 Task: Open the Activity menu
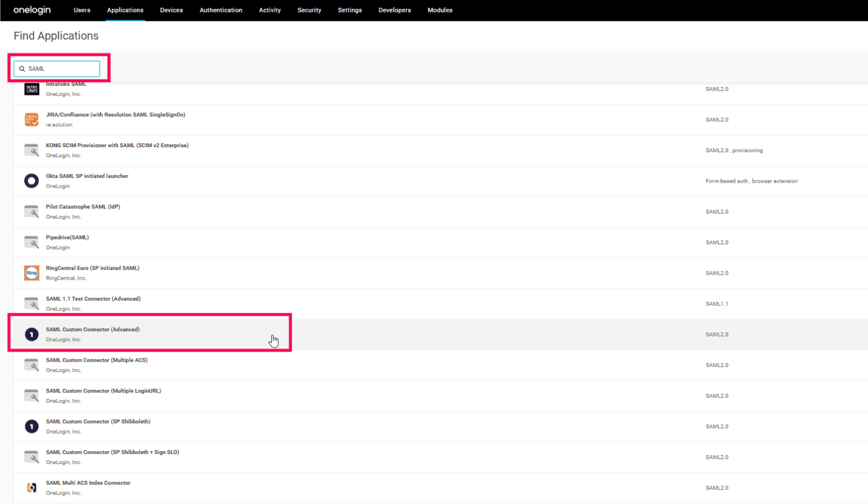coord(270,10)
